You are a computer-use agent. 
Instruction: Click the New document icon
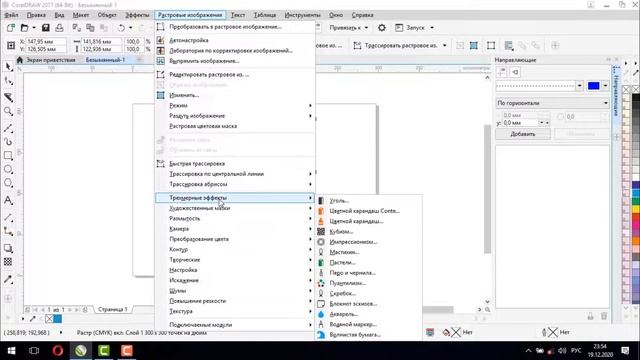[11, 28]
